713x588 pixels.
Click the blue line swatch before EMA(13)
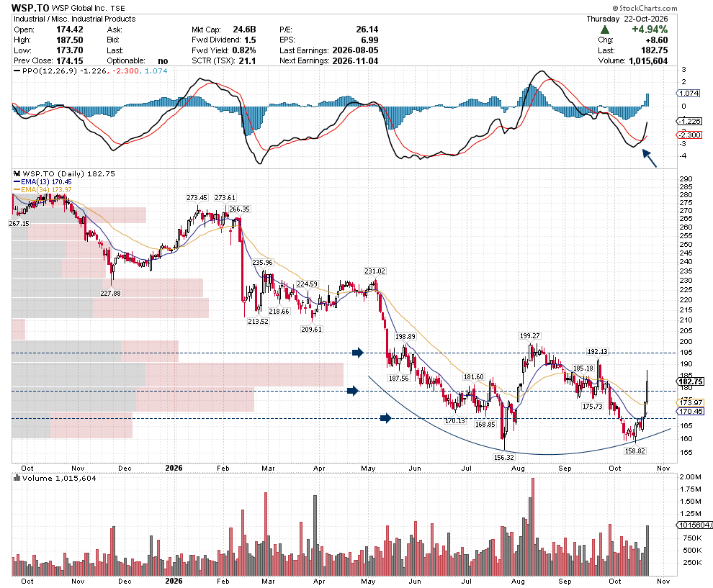click(x=17, y=182)
